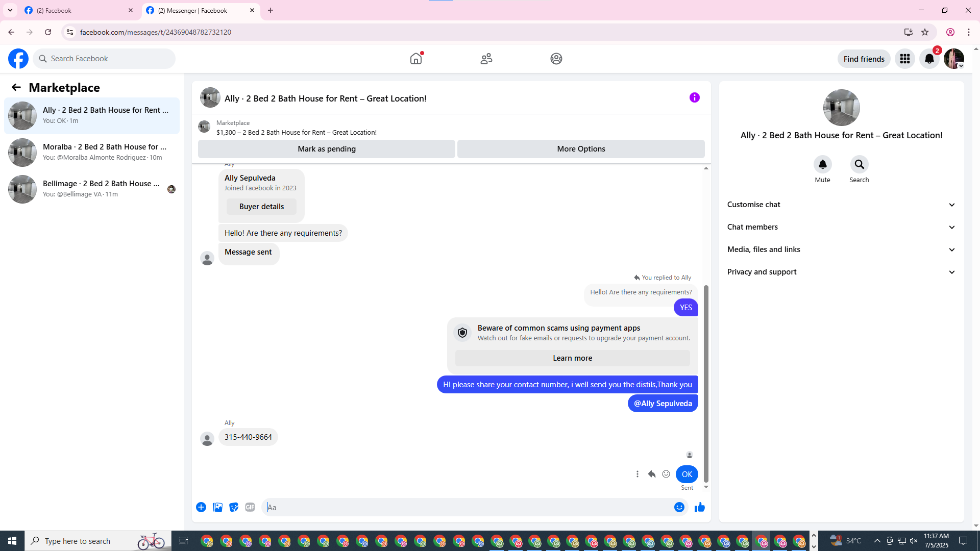Click the chat scrollbar thumb
Image resolution: width=980 pixels, height=551 pixels.
point(706,383)
